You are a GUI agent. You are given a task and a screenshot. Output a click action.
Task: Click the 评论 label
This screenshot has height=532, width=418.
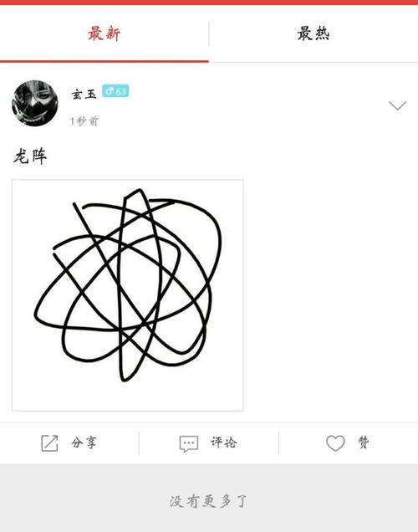[x=223, y=442]
